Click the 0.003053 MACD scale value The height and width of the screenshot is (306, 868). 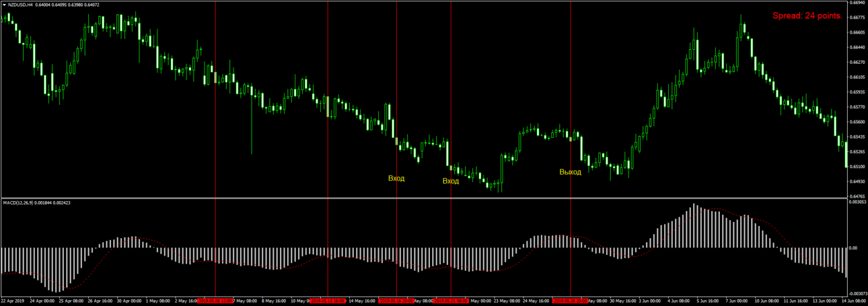[857, 202]
